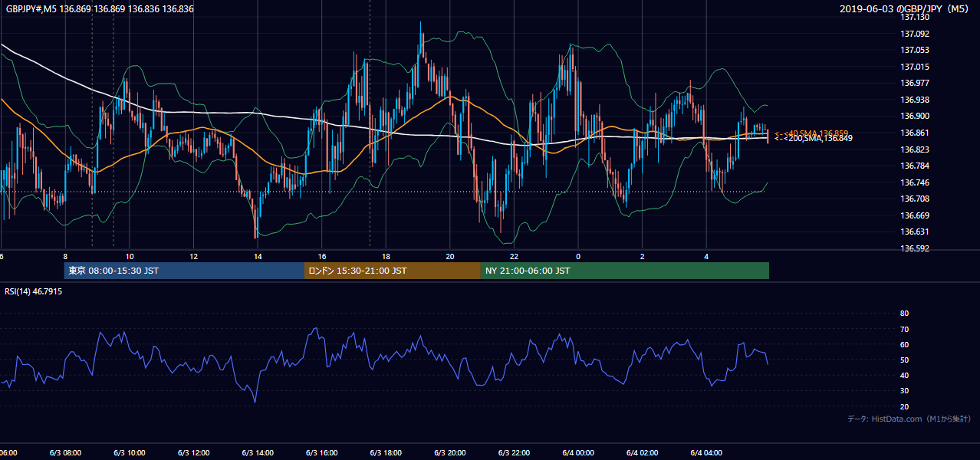980x460 pixels.
Task: Click hour label 16 under the price chart
Action: coord(322,256)
